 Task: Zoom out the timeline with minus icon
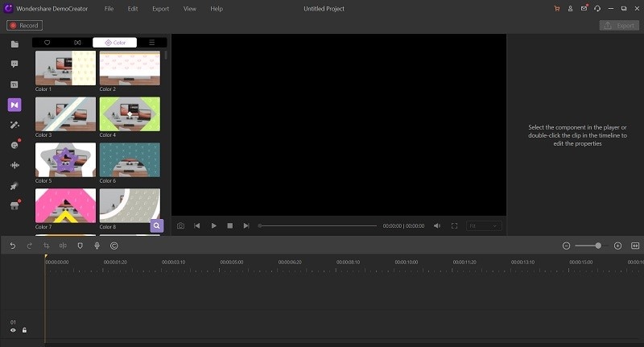[x=567, y=246]
